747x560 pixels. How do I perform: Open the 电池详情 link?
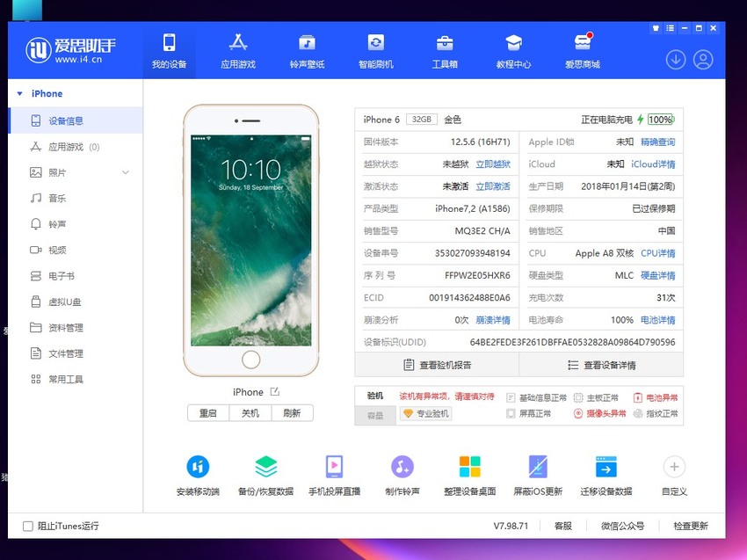pyautogui.click(x=658, y=320)
